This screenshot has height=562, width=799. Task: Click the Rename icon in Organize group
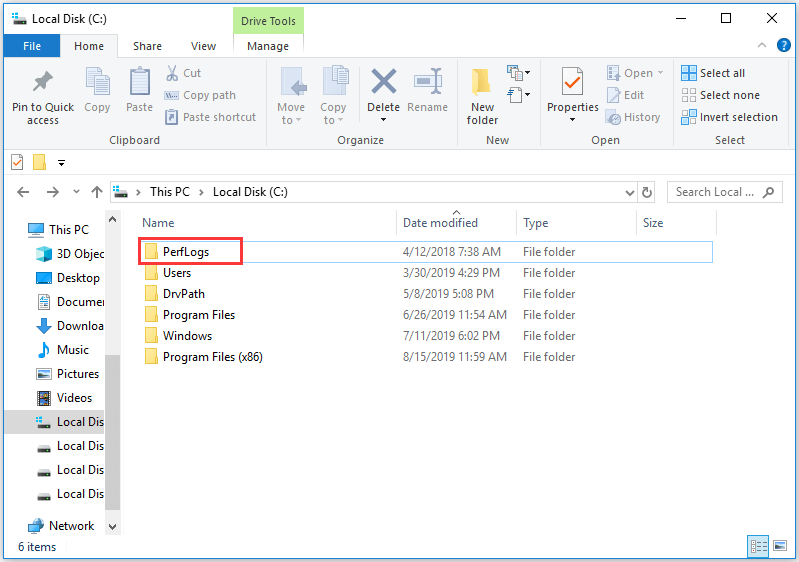coord(428,82)
